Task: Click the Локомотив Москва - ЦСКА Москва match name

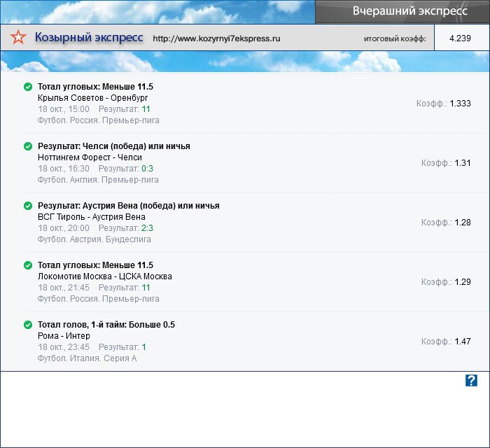Action: pyautogui.click(x=104, y=276)
